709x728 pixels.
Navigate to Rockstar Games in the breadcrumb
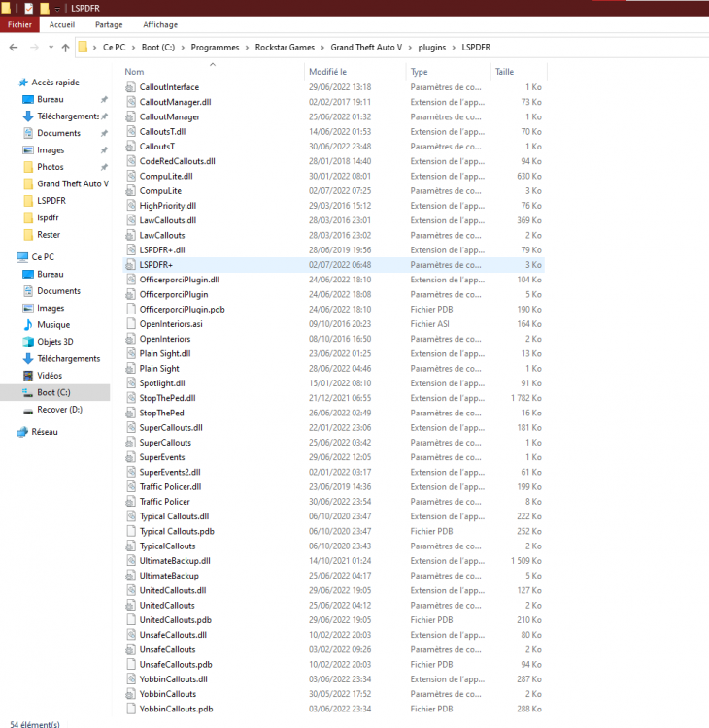pyautogui.click(x=285, y=47)
